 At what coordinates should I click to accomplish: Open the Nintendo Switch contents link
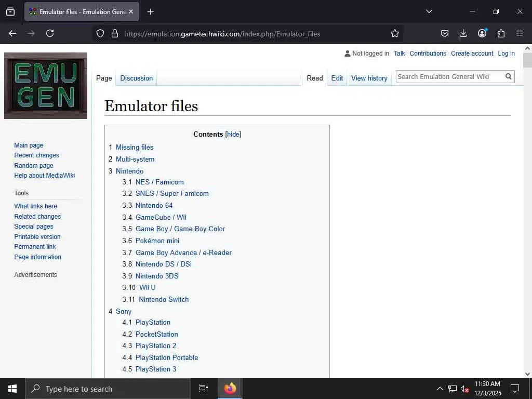[164, 299]
